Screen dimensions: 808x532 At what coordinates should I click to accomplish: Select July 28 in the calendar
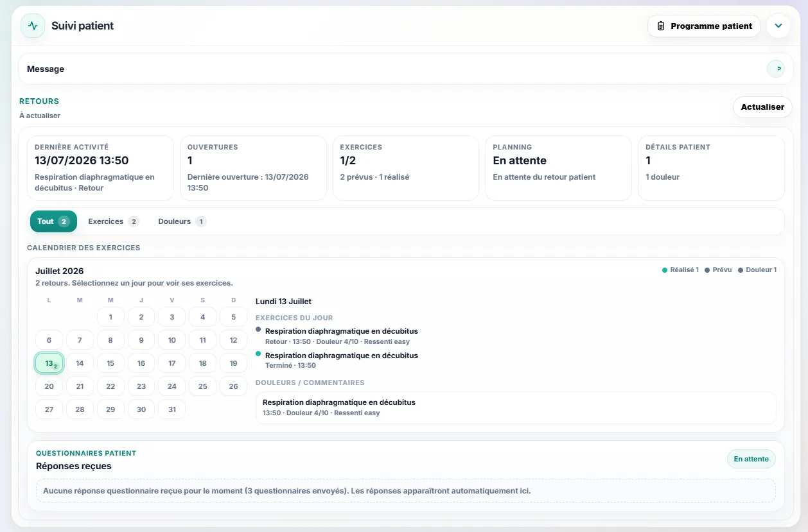pos(80,409)
